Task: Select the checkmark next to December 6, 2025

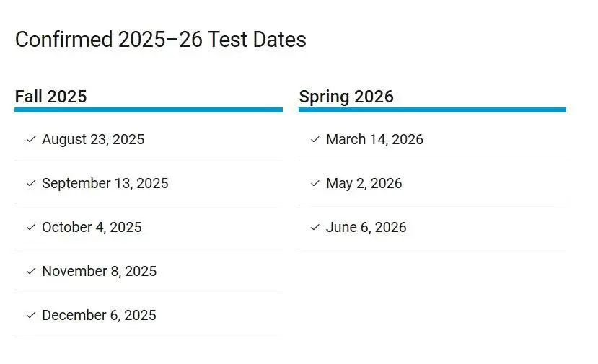Action: (31, 315)
